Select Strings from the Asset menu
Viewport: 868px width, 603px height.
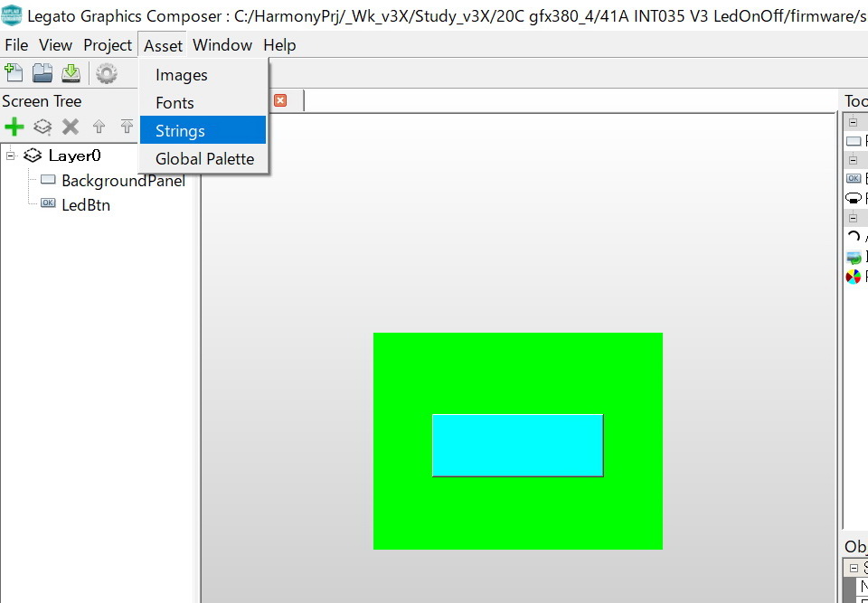tap(180, 131)
